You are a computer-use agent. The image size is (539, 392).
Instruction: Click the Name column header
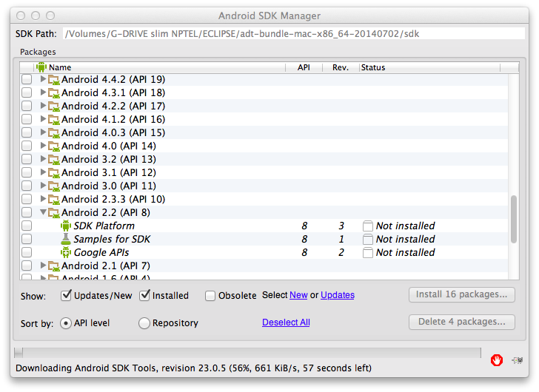pos(160,67)
